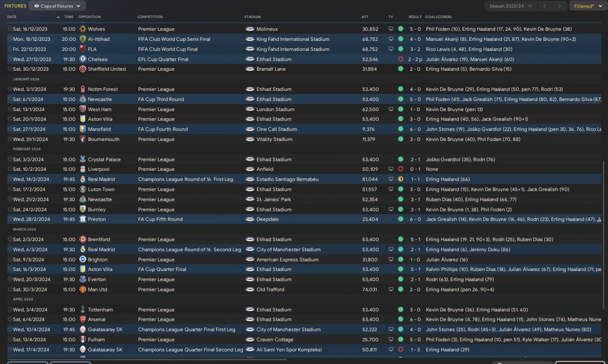Select the check circle next to Sat, 2/3/2024
608x364 pixels.
click(10, 240)
